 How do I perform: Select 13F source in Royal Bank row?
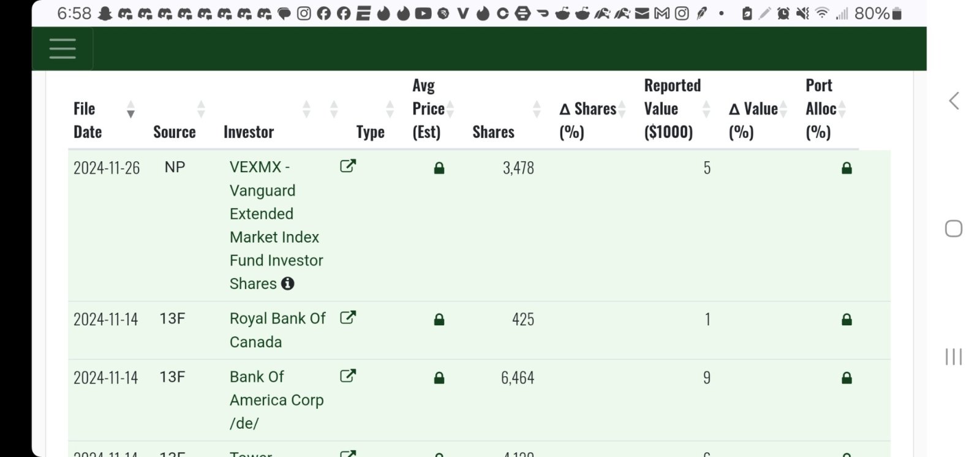tap(172, 319)
